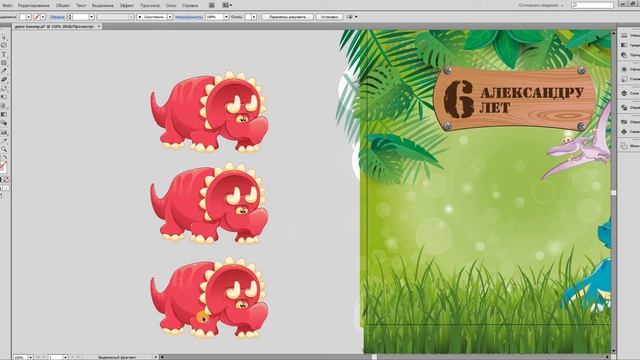
Task: Click the Установки preferences button
Action: pyautogui.click(x=329, y=17)
